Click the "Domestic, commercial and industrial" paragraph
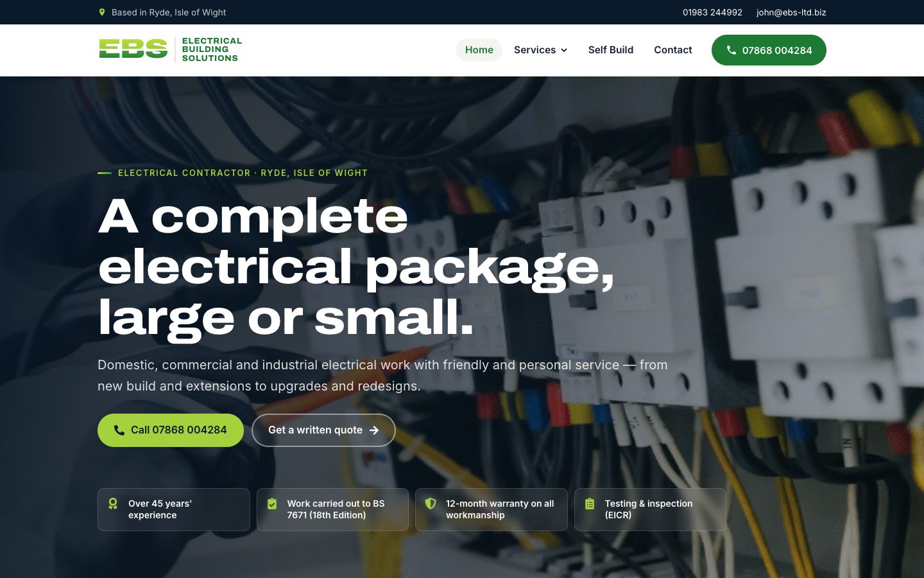924x578 pixels. (x=382, y=375)
